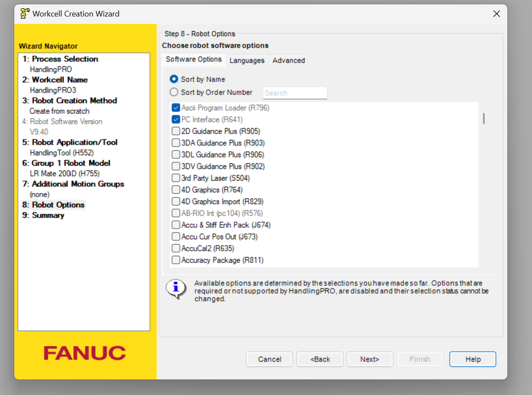
Task: Check the 2D Guidance Plus (R905) checkbox
Action: coord(176,131)
